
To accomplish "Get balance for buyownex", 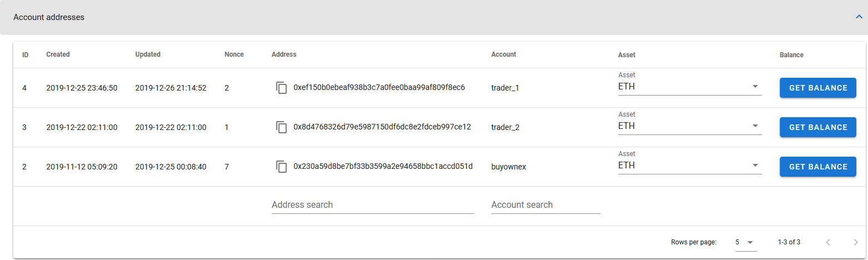I will (818, 167).
